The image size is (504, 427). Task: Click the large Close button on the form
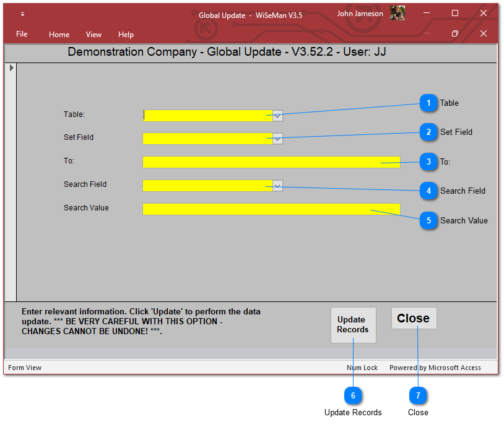(414, 318)
